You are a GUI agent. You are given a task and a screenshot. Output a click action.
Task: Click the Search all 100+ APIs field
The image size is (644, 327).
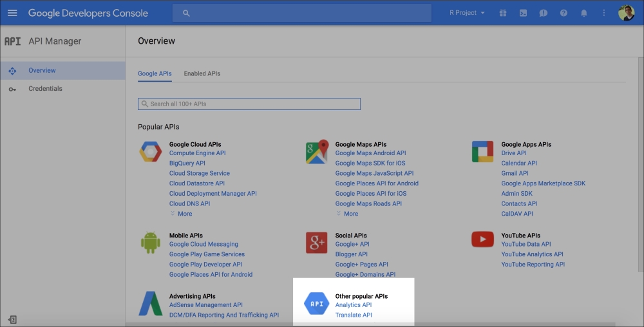point(249,104)
